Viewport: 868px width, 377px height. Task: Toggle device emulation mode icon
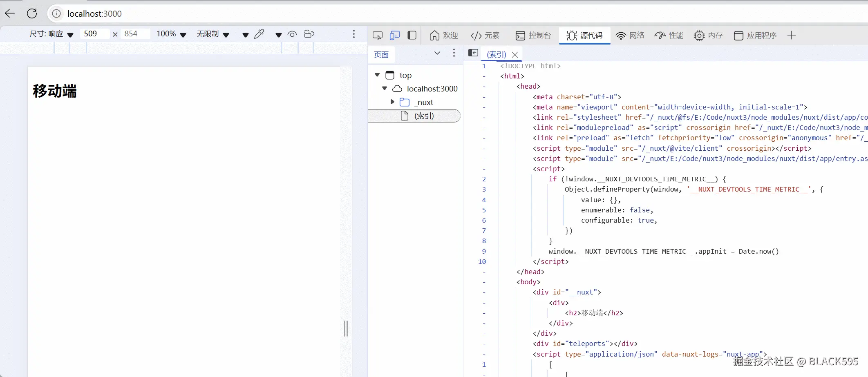(395, 36)
